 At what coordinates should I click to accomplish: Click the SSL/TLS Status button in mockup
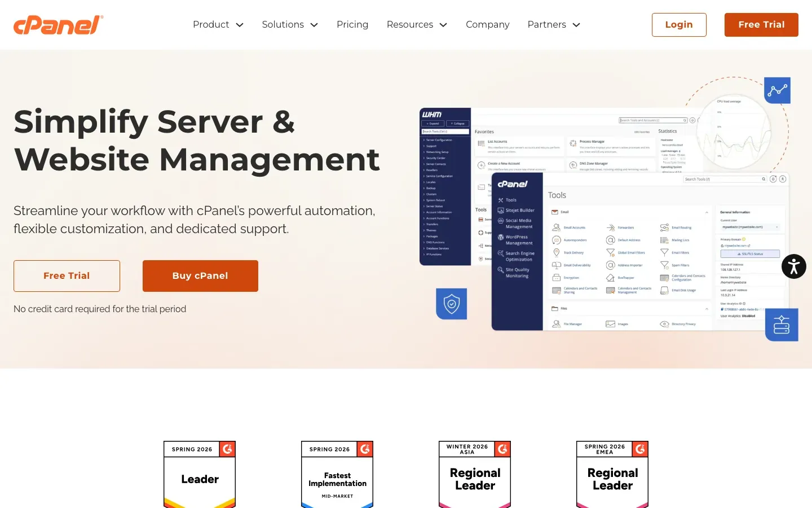point(750,254)
